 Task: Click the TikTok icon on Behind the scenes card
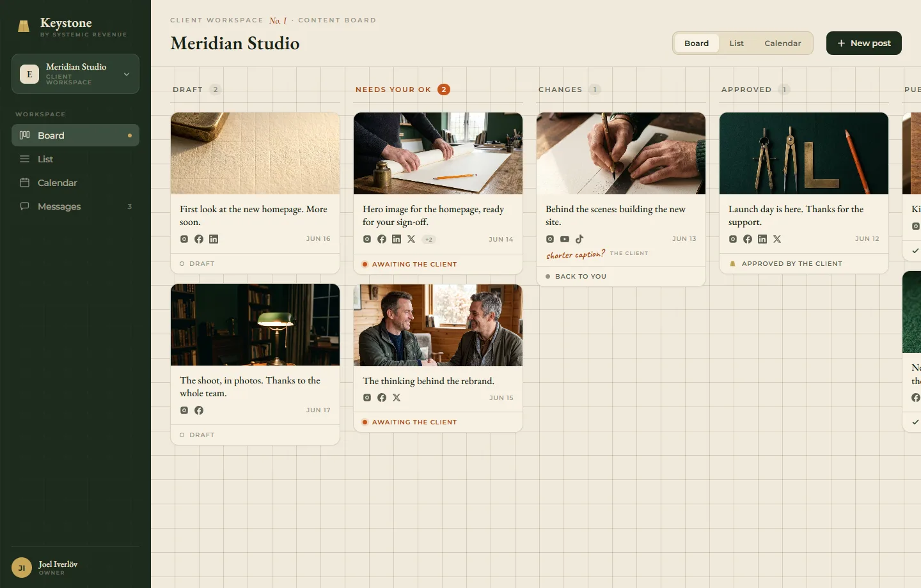point(579,239)
